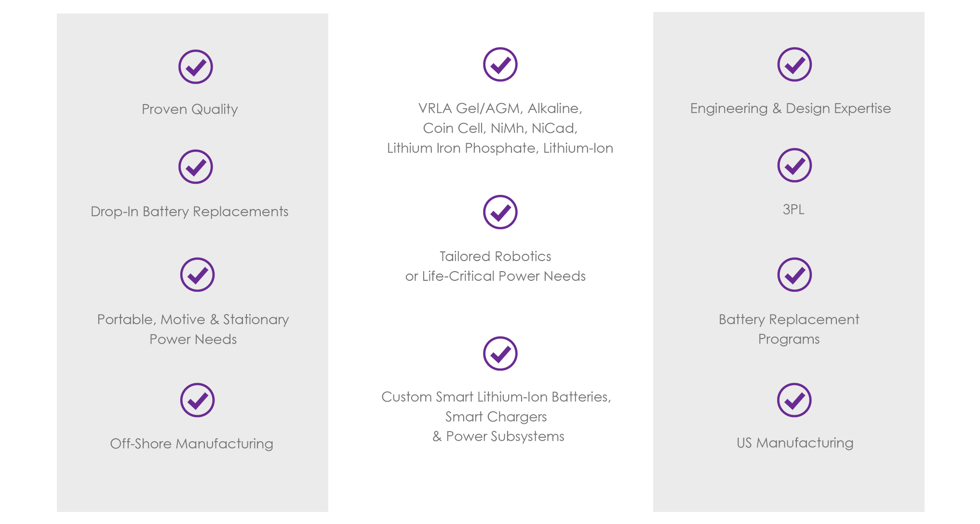The width and height of the screenshot is (980, 524).
Task: Click the checkmark above Off-Shore Manufacturing
Action: (x=197, y=400)
